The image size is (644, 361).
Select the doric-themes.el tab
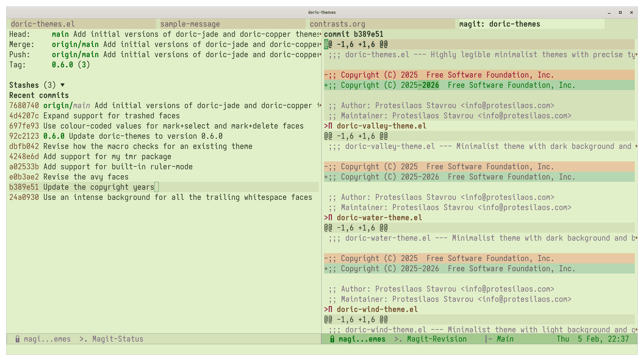pos(43,24)
